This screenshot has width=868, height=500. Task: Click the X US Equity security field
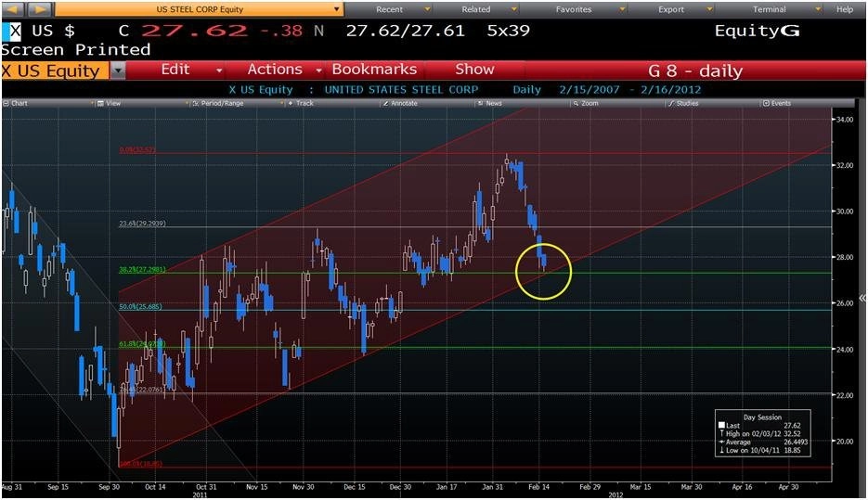click(56, 71)
